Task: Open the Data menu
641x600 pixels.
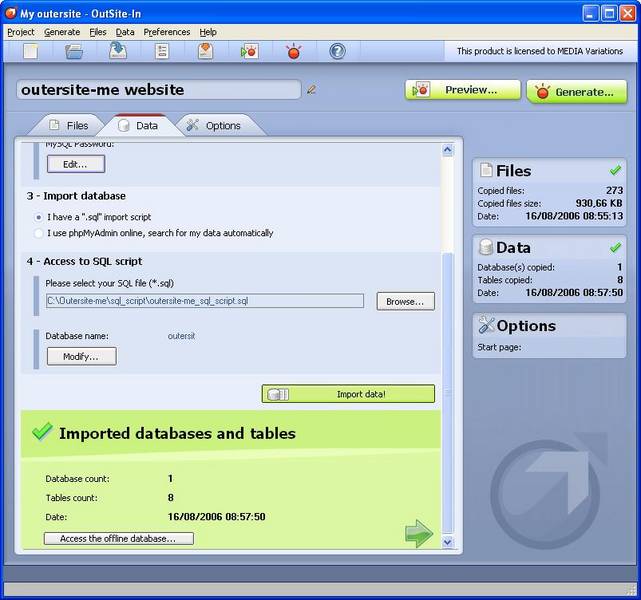Action: pos(125,32)
